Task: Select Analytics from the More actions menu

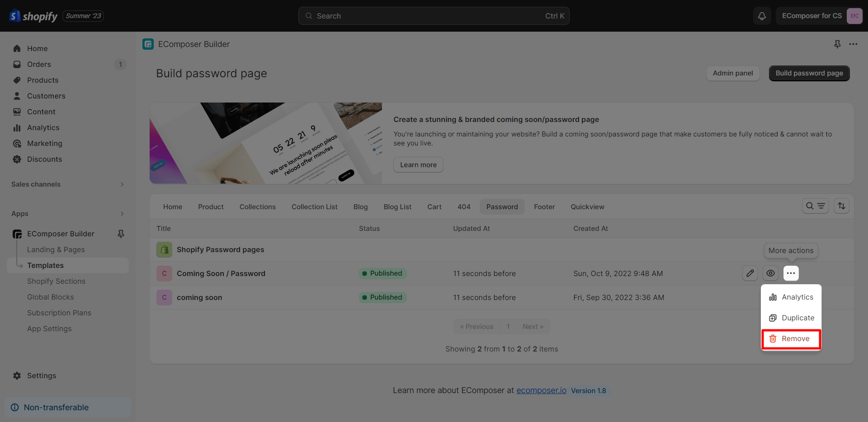Action: [x=791, y=297]
